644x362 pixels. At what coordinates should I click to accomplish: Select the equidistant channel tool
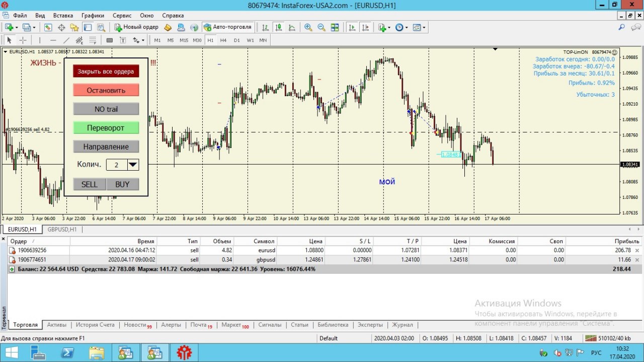[79, 40]
